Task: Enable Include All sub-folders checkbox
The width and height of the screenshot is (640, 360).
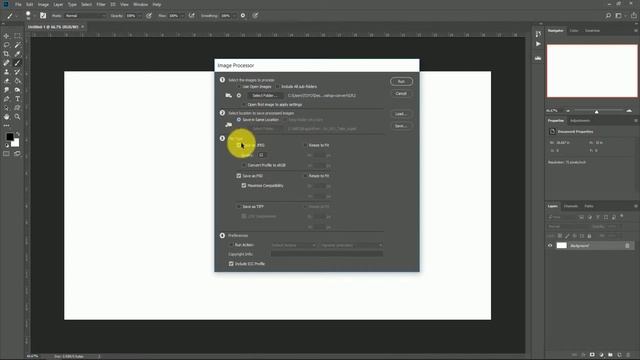Action: 278,87
